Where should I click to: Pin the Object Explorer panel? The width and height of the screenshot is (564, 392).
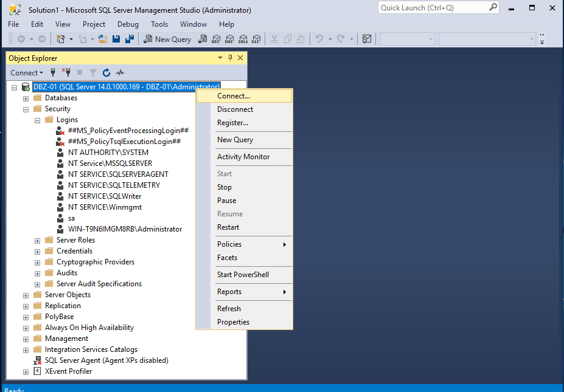[x=230, y=58]
